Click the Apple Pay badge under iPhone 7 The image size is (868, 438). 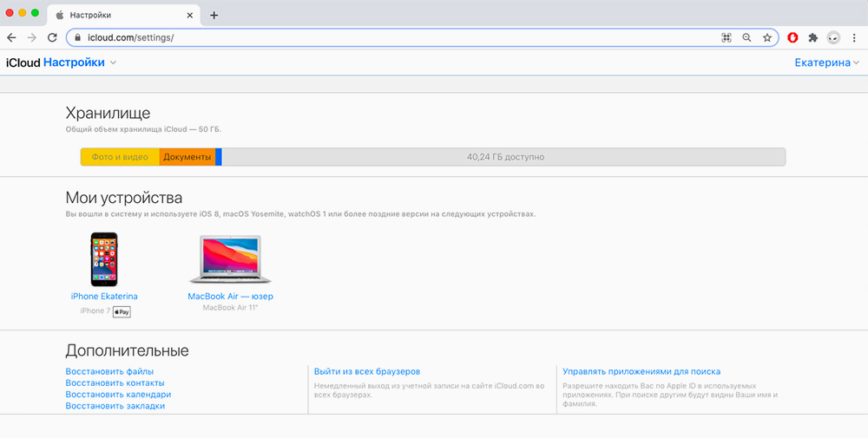pyautogui.click(x=122, y=312)
